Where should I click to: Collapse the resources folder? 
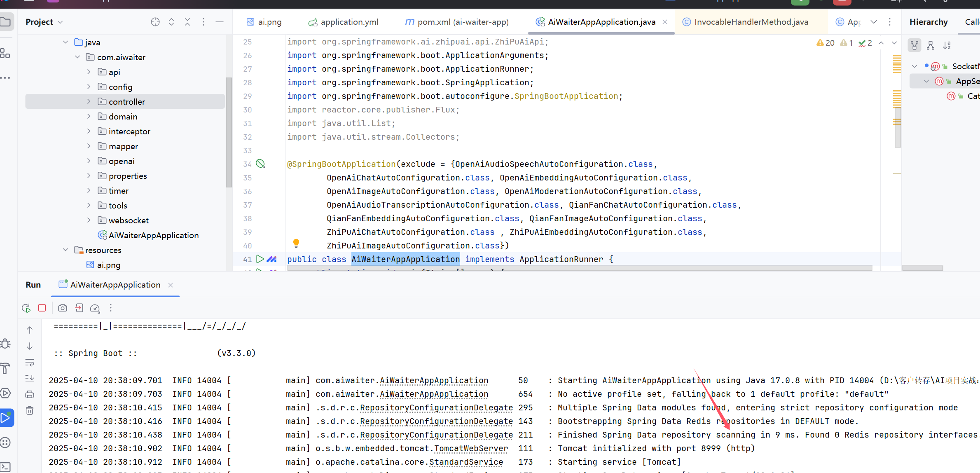(65, 250)
